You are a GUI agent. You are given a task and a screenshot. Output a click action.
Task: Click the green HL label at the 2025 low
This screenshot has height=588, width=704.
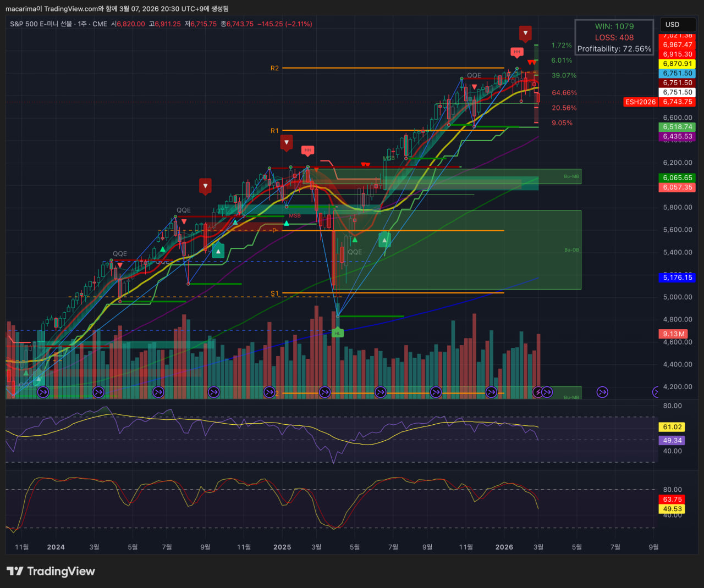pyautogui.click(x=338, y=333)
